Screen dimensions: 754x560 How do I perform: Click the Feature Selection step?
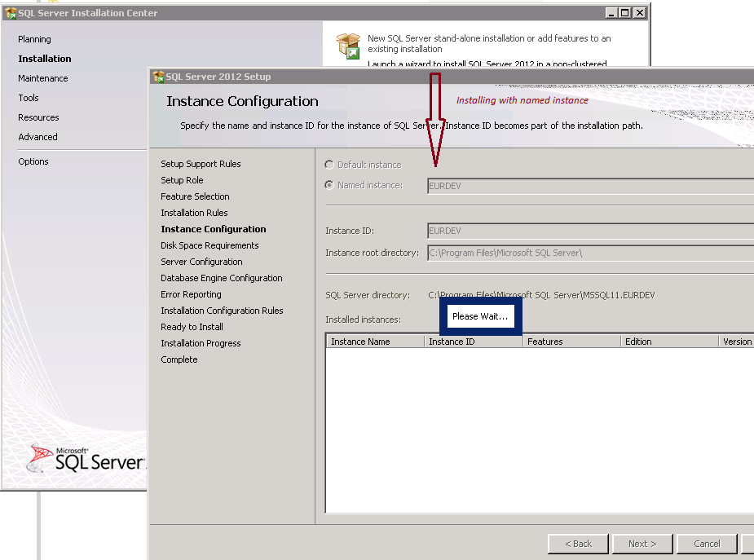(195, 196)
